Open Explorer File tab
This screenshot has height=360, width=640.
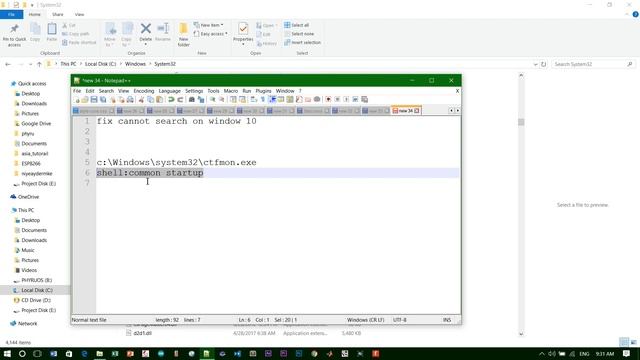[x=11, y=14]
